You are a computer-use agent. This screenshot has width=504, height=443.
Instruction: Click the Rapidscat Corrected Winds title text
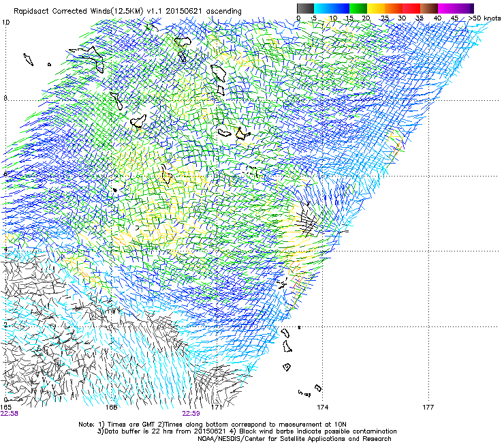coord(127,11)
